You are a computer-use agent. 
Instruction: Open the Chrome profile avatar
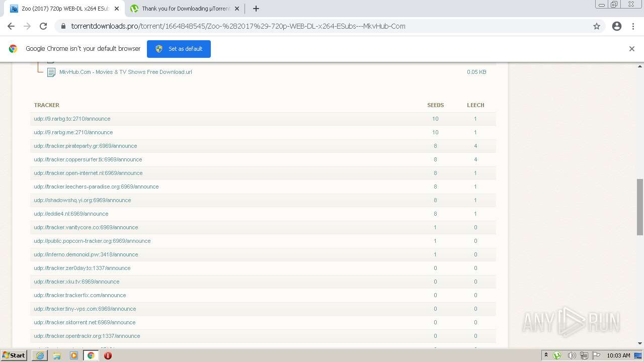617,26
